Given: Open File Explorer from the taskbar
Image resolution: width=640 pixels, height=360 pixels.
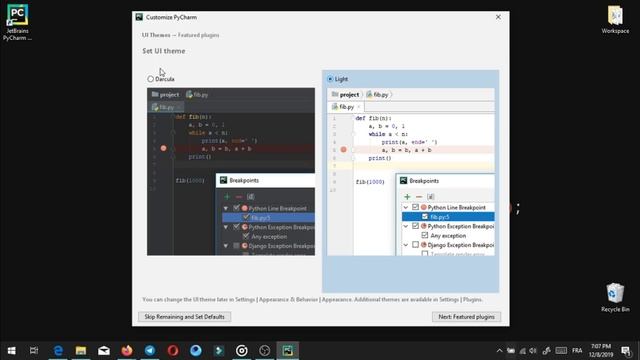Looking at the screenshot, I should (x=81, y=351).
